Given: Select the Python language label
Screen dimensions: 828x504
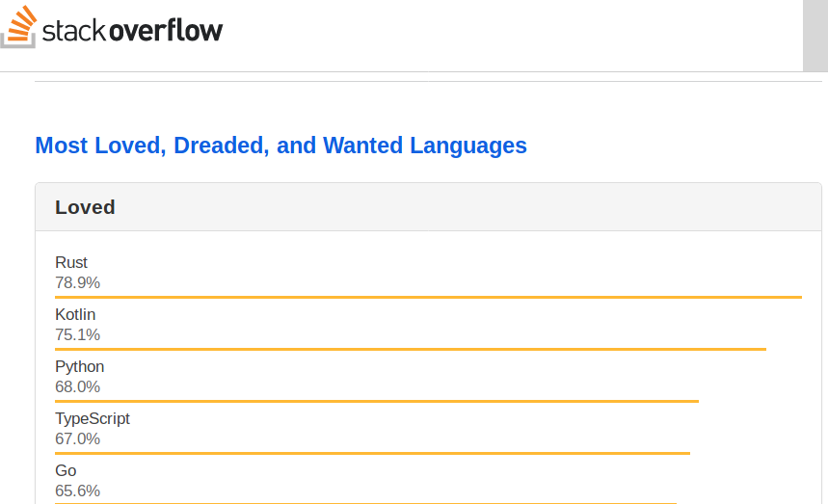Looking at the screenshot, I should coord(79,366).
